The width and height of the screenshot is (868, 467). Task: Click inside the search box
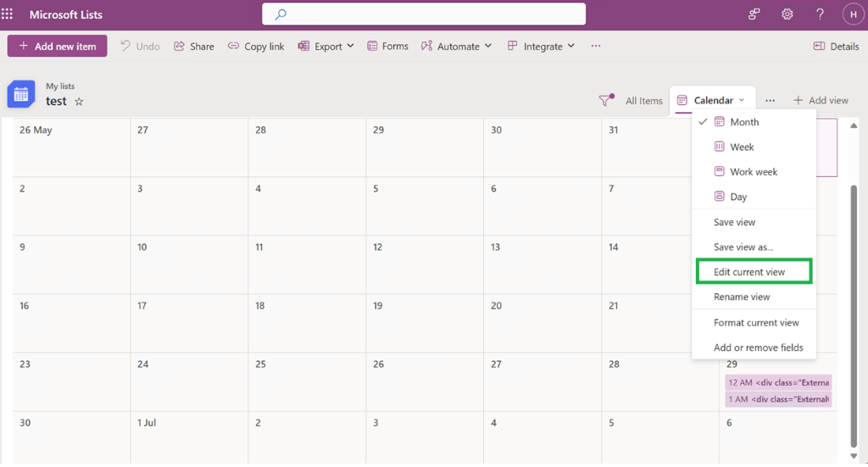click(424, 14)
